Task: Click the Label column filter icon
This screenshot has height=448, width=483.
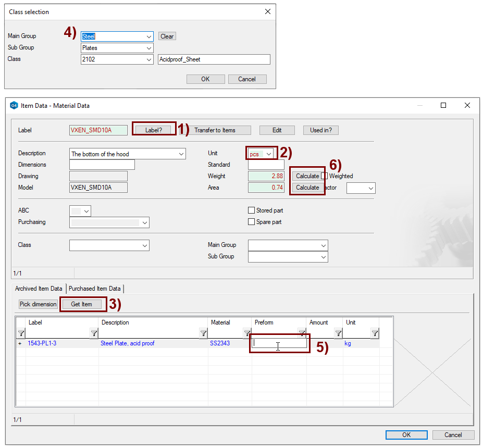Action: [x=94, y=333]
